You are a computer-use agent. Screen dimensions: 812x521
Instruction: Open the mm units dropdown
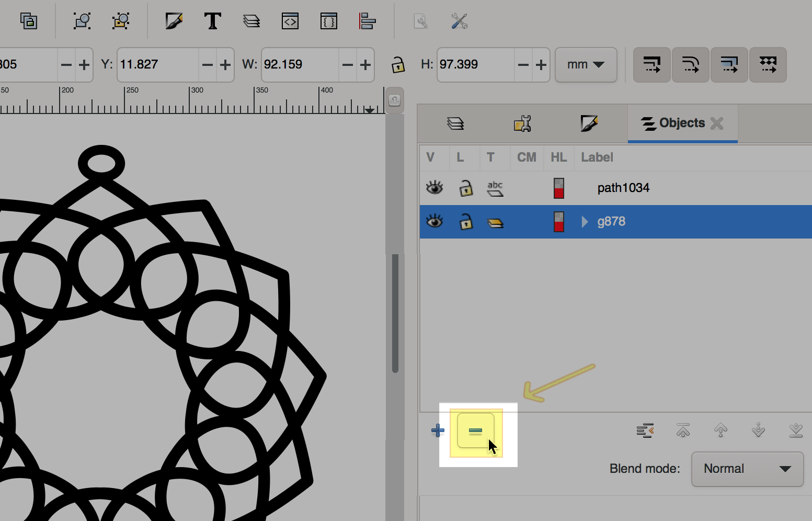click(x=586, y=65)
